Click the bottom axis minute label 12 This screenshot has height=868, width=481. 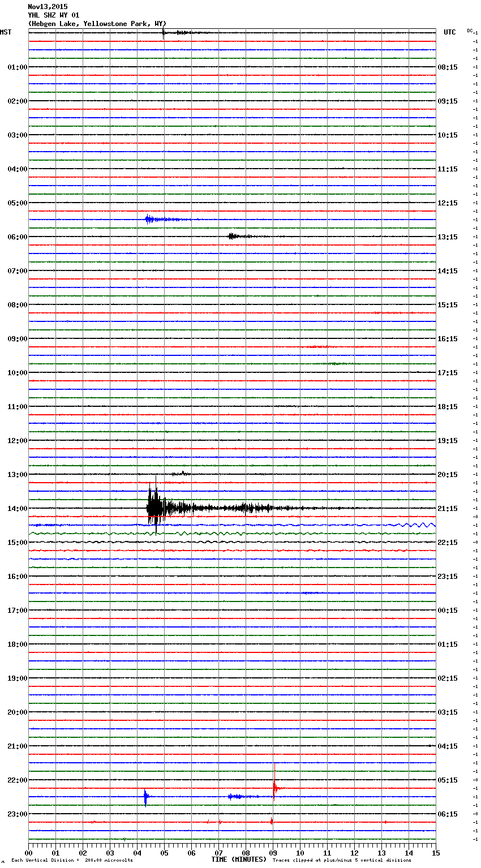tap(354, 853)
